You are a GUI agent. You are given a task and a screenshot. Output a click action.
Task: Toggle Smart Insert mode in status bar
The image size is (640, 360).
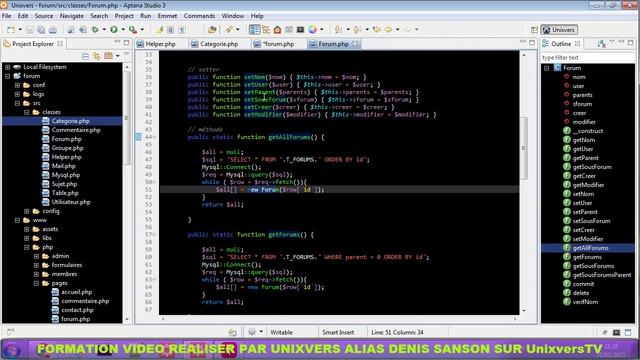click(x=338, y=332)
